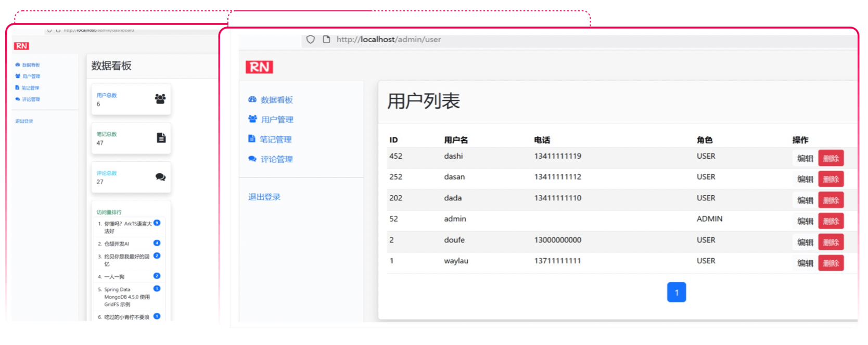Click the page info icon beside localhost/admin/user

[x=326, y=40]
